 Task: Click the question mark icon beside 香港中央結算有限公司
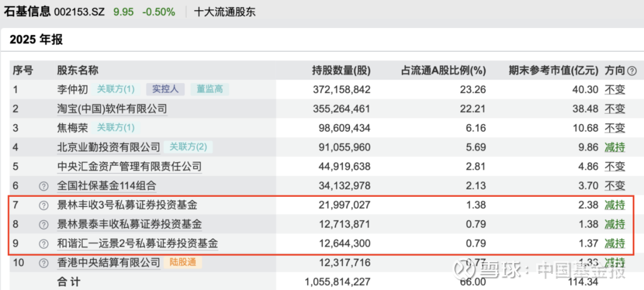click(43, 263)
